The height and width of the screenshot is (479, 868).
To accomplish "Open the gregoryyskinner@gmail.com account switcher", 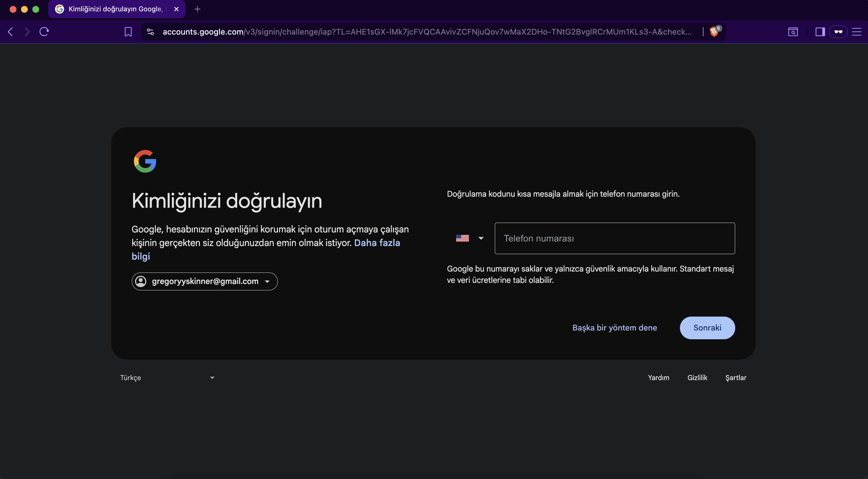I will pyautogui.click(x=205, y=281).
